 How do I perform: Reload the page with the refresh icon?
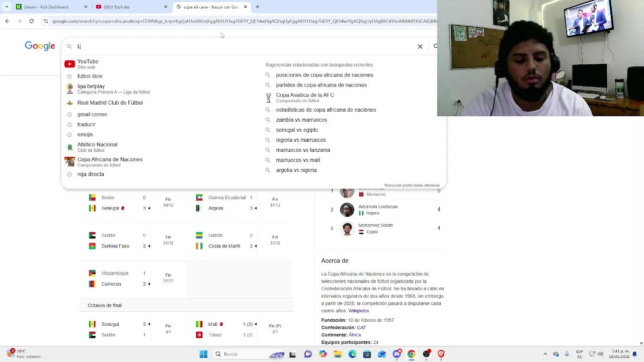click(31, 21)
